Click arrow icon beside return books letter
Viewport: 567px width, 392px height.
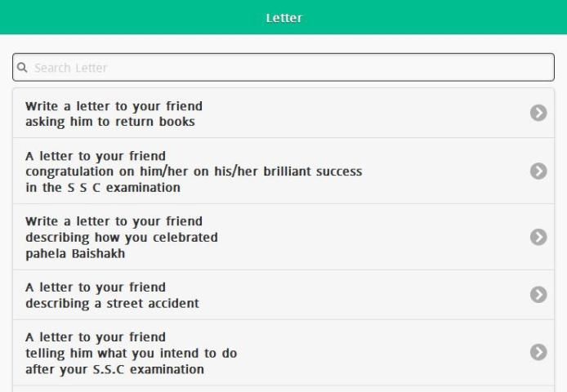point(538,114)
